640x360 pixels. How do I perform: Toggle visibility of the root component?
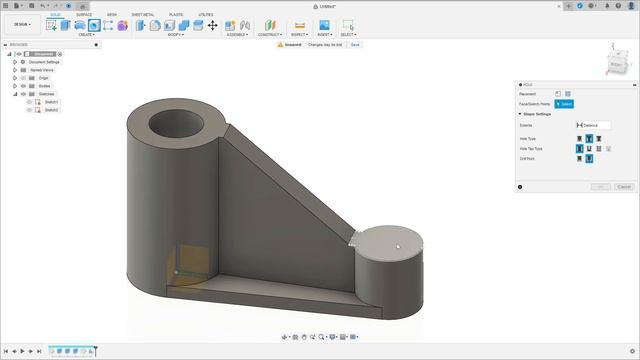(x=19, y=54)
